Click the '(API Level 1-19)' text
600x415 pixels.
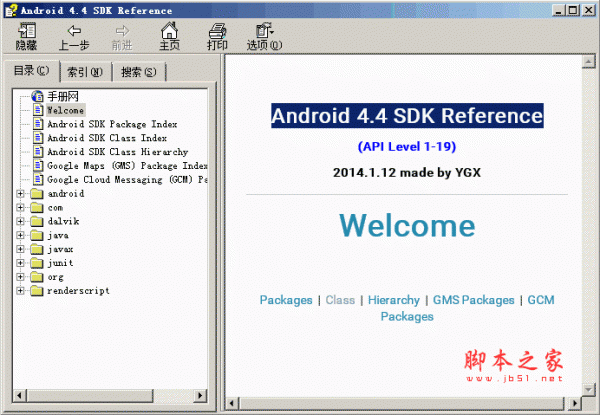pos(407,146)
